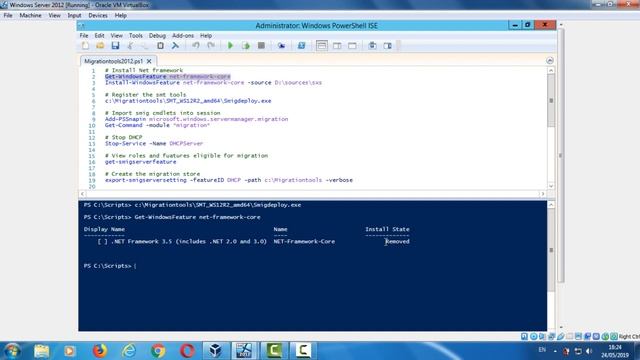Open the VirtualBox Machine menu

tap(31, 16)
